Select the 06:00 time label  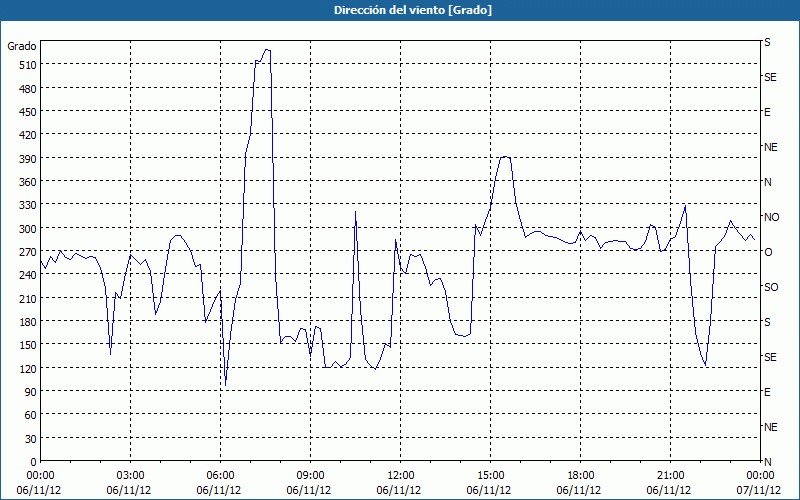220,476
